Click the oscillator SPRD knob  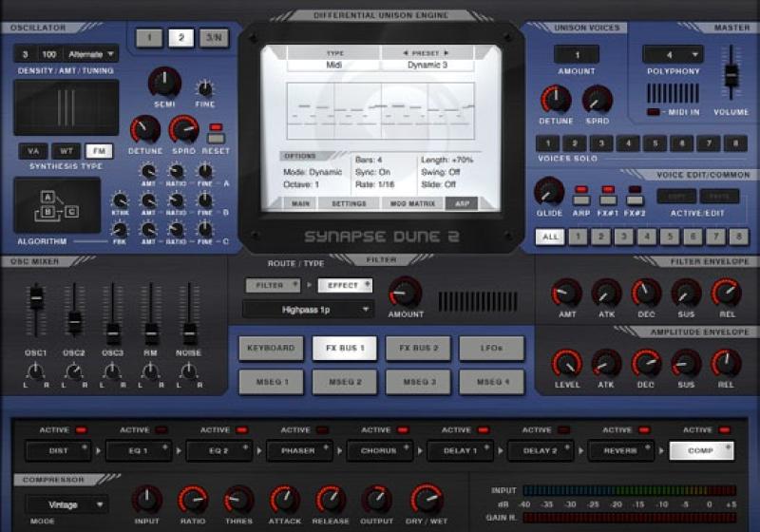pos(183,129)
